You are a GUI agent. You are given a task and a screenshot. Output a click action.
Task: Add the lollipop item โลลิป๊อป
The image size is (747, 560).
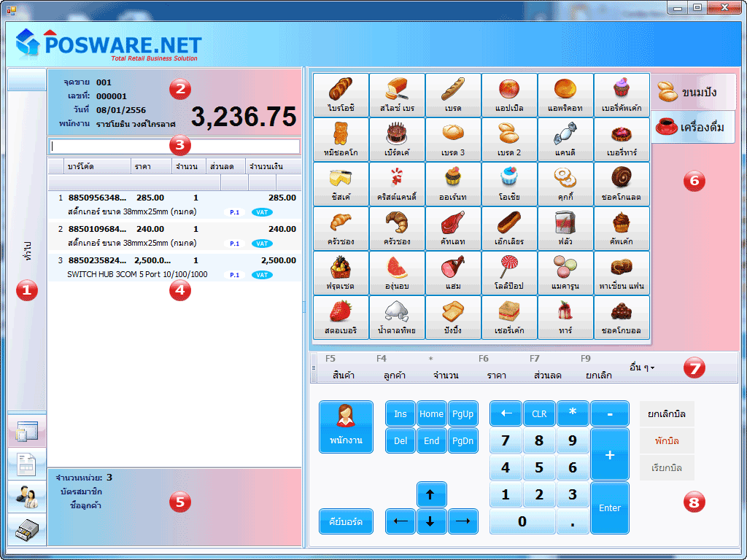click(509, 273)
